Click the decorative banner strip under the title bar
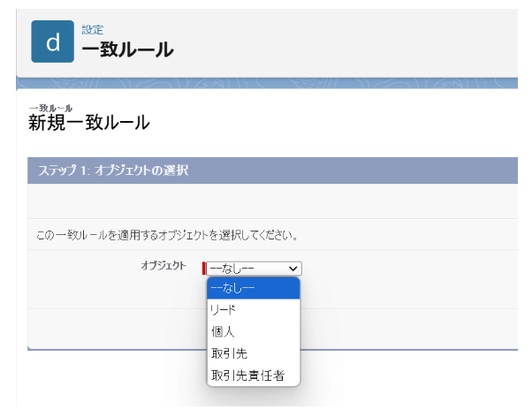Screen dimensions: 532x417 click(265, 84)
